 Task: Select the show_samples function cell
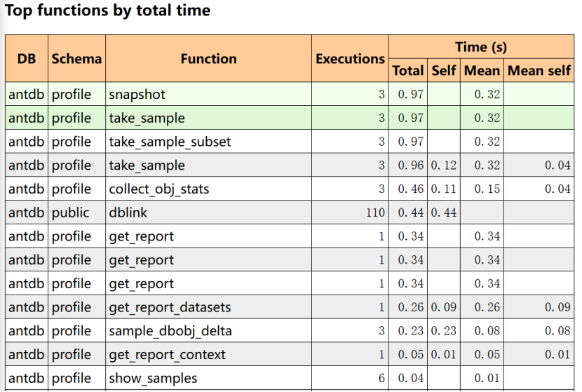tap(153, 378)
